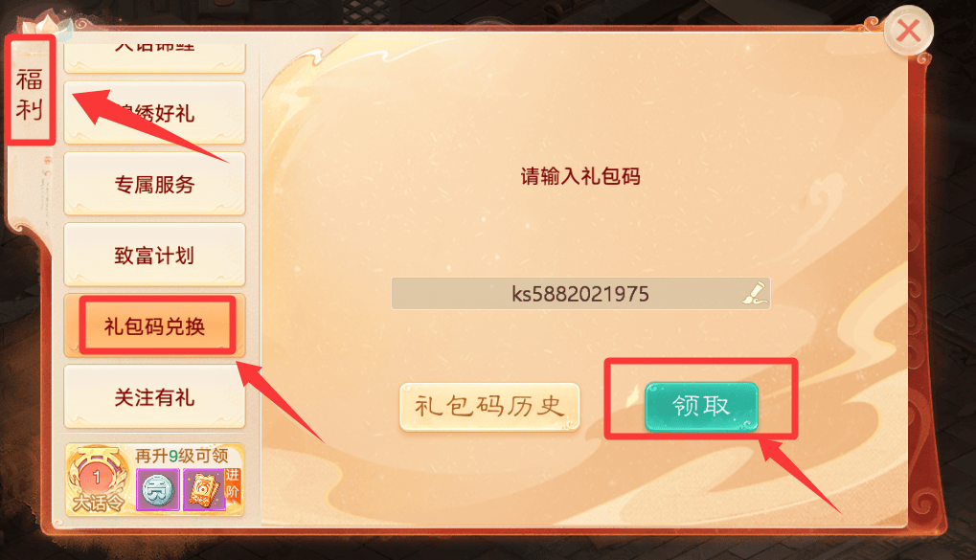Viewport: 976px width, 560px height.
Task: Close the welfare panel with red X
Action: 908,31
